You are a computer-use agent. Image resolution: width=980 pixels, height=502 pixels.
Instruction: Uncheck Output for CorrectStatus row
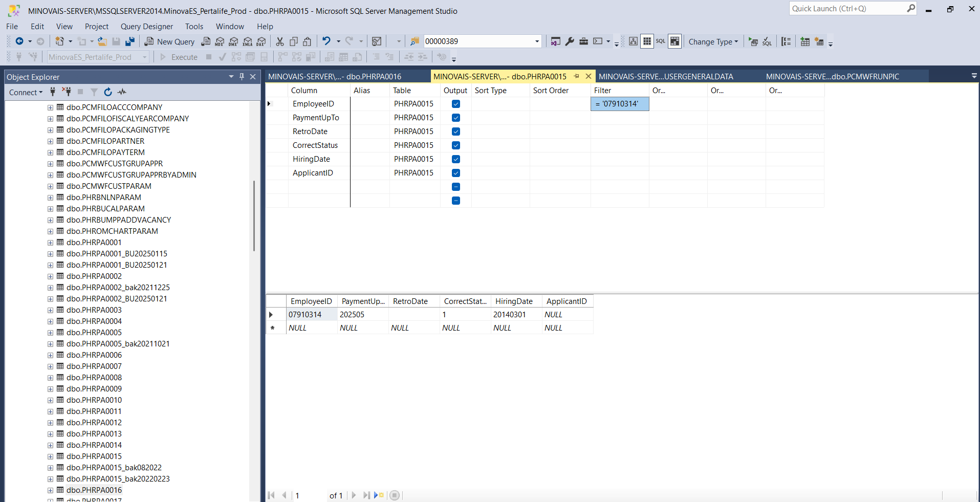(x=456, y=145)
